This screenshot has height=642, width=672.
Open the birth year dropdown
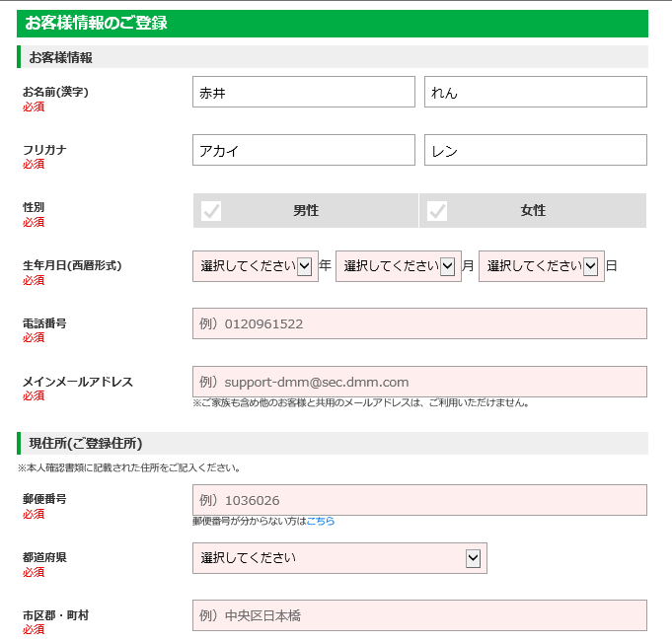click(256, 266)
